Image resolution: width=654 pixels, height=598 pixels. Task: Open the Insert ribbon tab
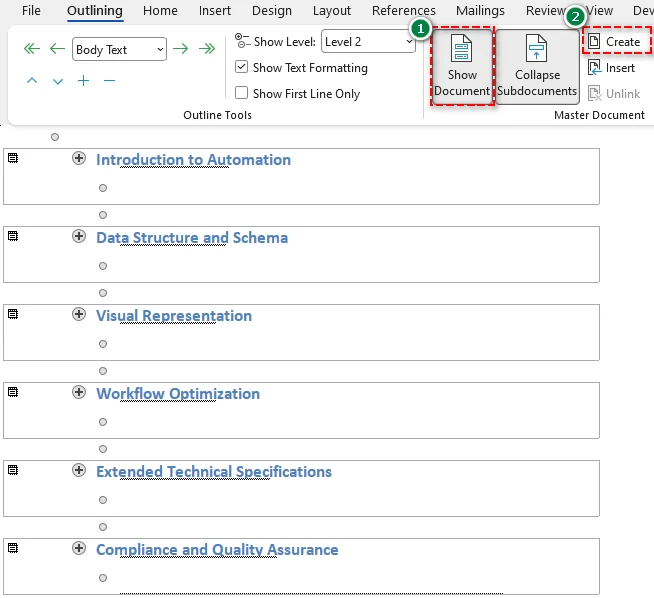(x=215, y=10)
